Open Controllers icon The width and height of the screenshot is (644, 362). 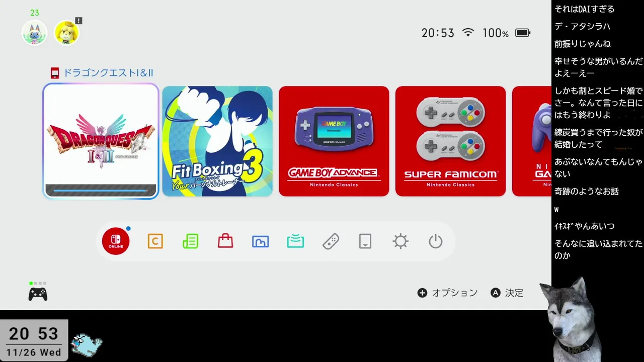pyautogui.click(x=331, y=241)
